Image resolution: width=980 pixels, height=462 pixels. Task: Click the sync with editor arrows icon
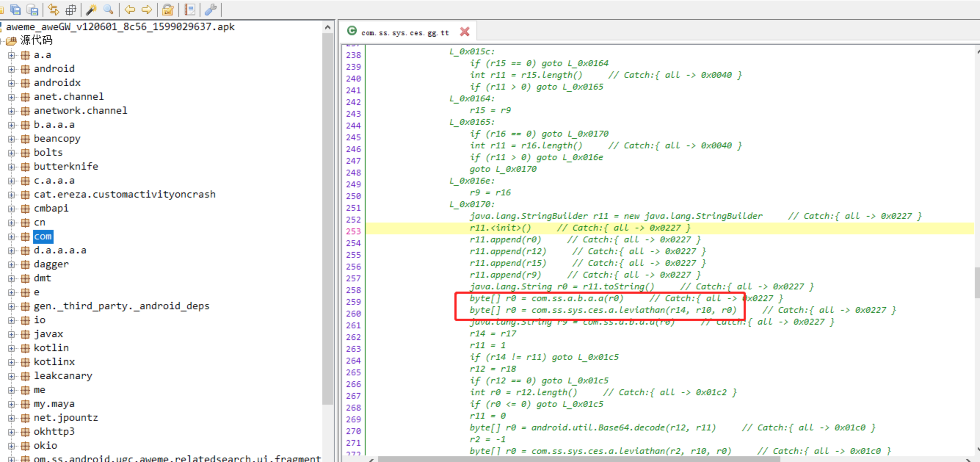[x=54, y=9]
